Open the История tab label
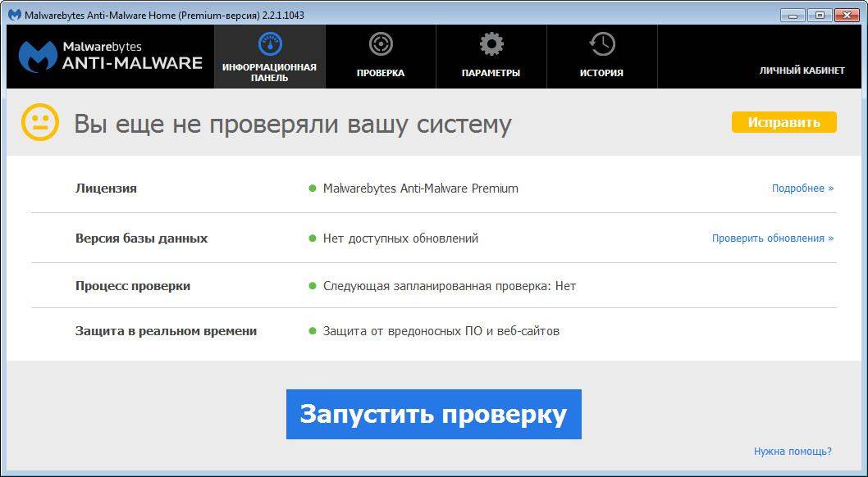Image resolution: width=868 pixels, height=477 pixels. coord(601,73)
